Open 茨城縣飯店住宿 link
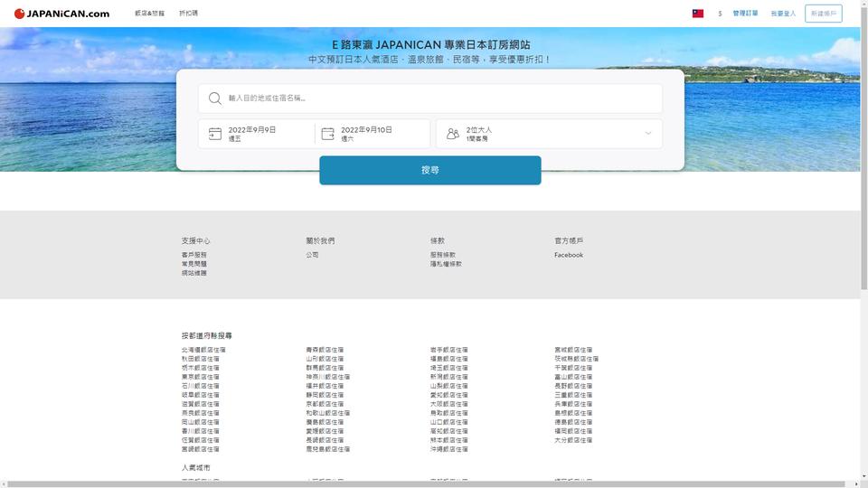 click(576, 359)
